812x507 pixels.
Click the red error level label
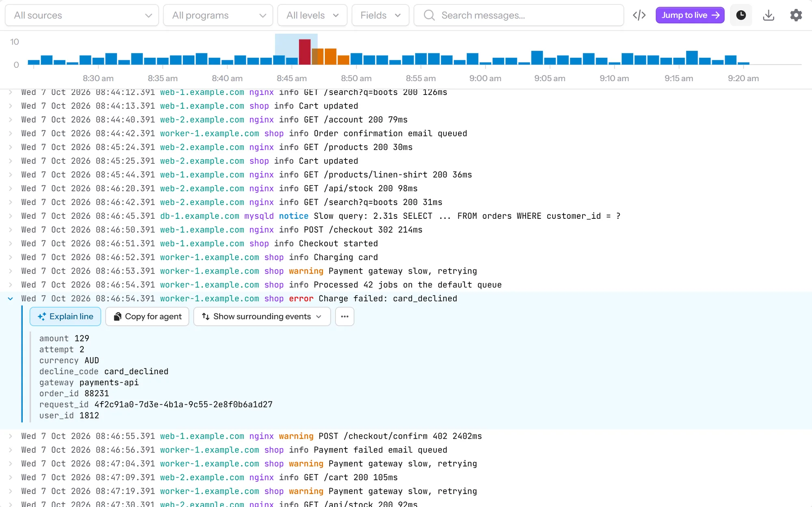(301, 299)
